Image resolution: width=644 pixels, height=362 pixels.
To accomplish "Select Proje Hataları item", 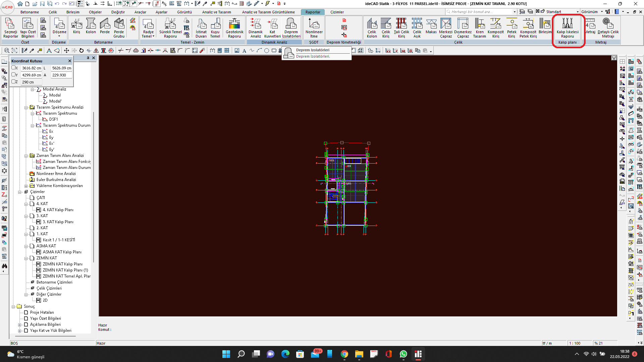I will [x=42, y=312].
